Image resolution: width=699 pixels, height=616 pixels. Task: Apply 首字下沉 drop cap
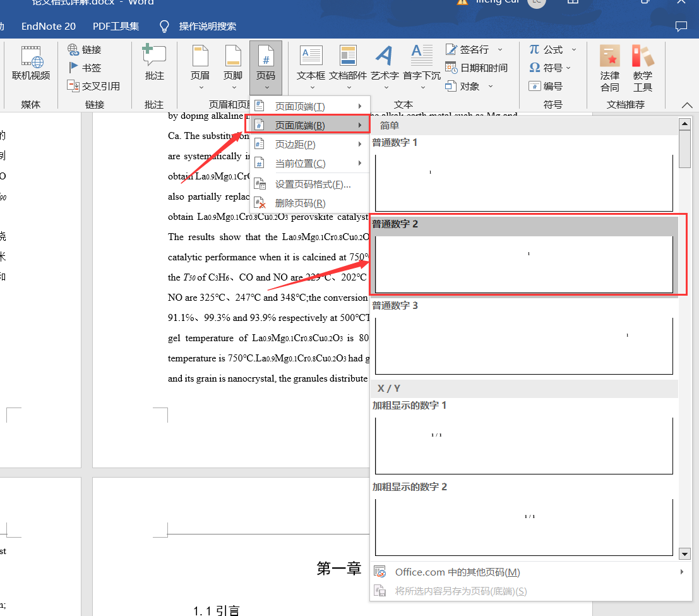pyautogui.click(x=422, y=67)
